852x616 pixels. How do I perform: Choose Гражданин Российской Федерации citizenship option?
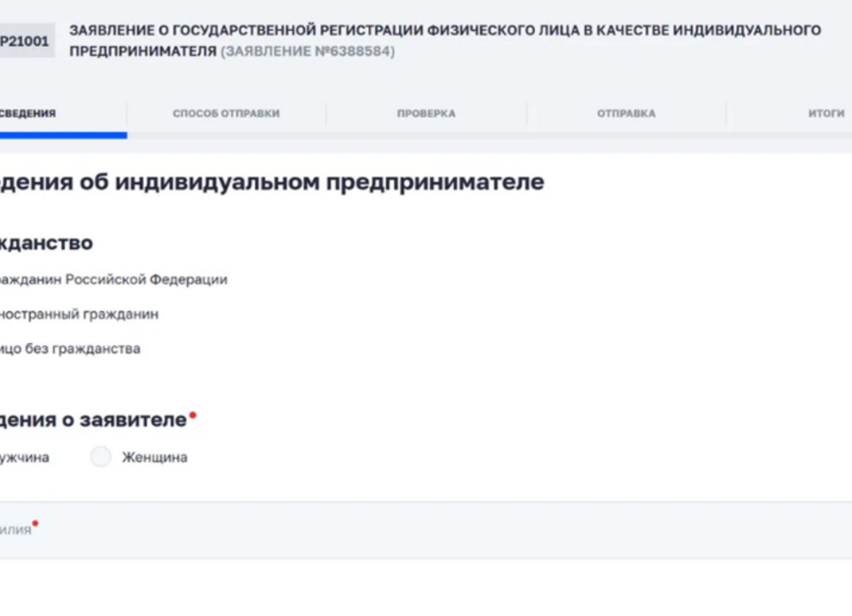tap(113, 280)
